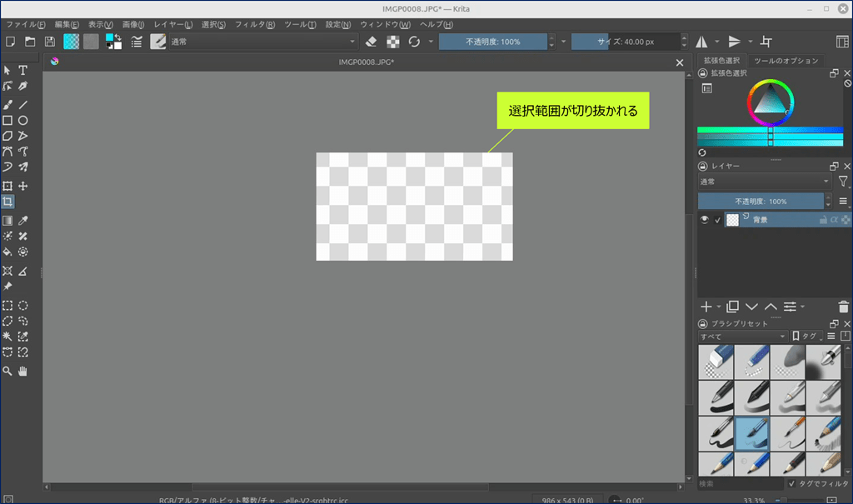Select the Text tool

tap(23, 70)
